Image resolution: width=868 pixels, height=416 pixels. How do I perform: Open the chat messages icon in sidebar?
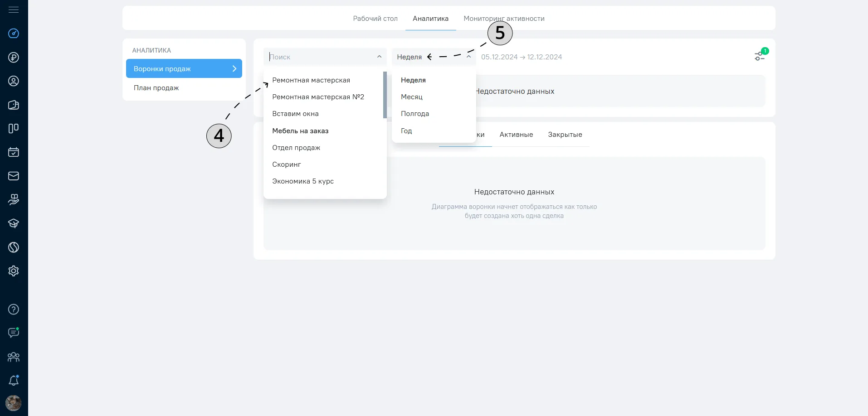click(x=14, y=333)
